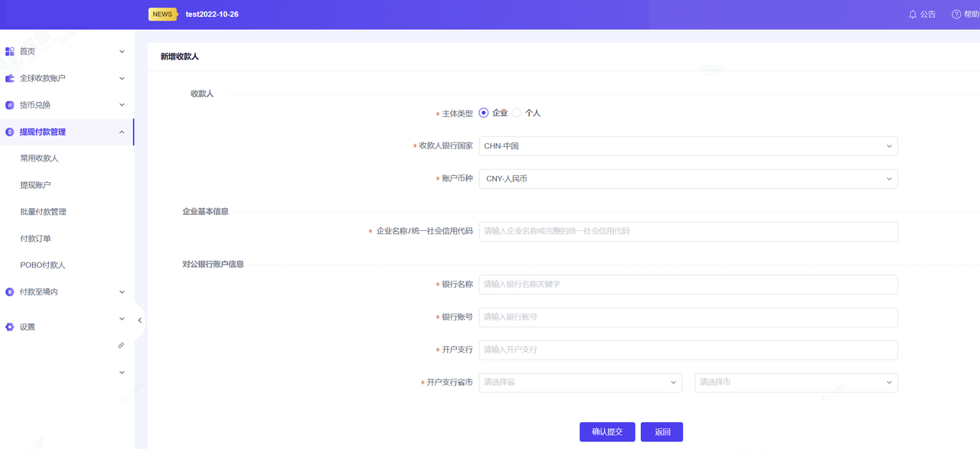Open the 收款人银行国家 dropdown
The width and height of the screenshot is (980, 449).
coord(688,146)
